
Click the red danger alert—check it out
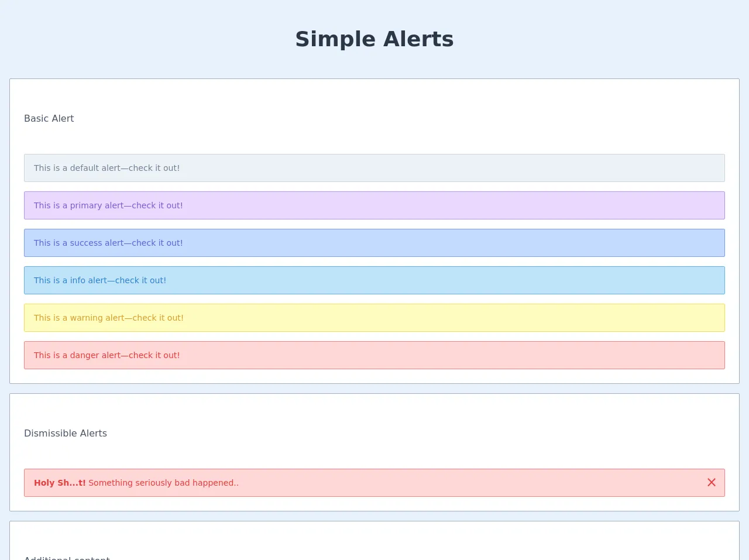click(x=374, y=355)
